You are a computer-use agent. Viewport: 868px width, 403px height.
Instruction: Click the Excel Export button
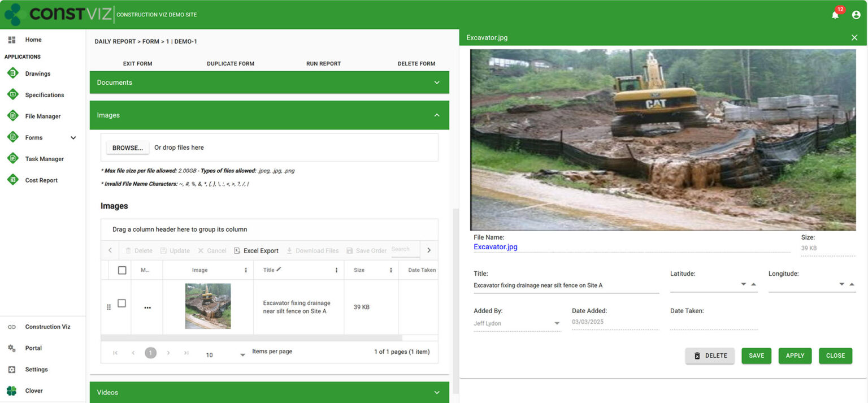(x=256, y=250)
